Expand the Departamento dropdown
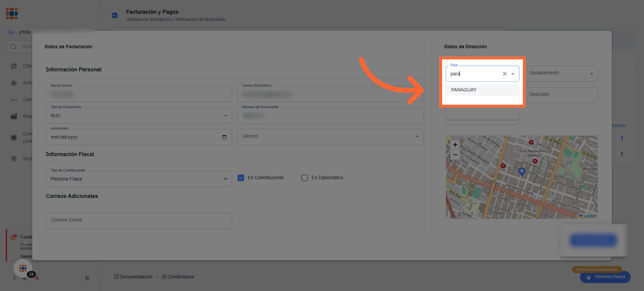Screen dimensions: 644x291 tap(591, 74)
